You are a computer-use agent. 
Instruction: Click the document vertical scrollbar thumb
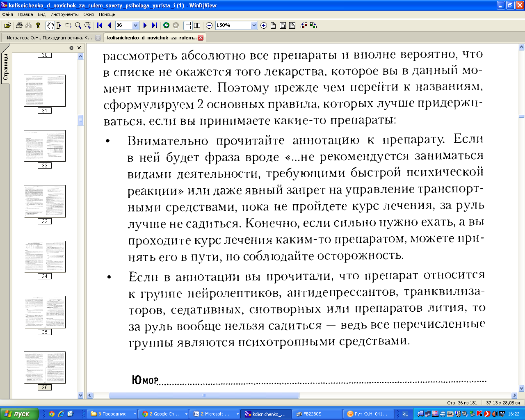tap(522, 116)
